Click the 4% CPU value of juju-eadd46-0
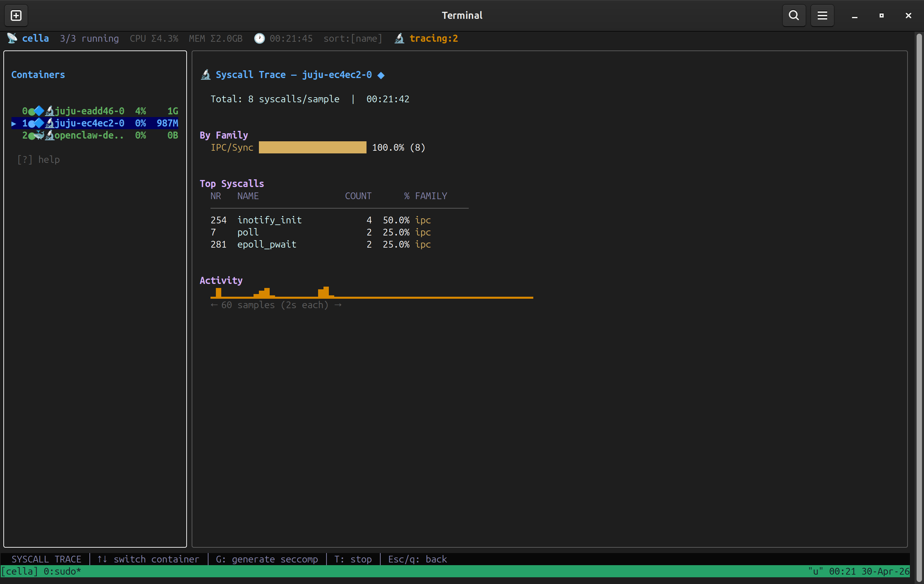 (x=141, y=111)
